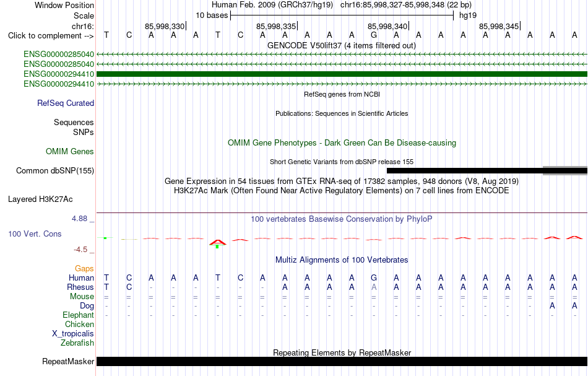The height and width of the screenshot is (376, 588).
Task: Click the Scale label
Action: coord(84,15)
